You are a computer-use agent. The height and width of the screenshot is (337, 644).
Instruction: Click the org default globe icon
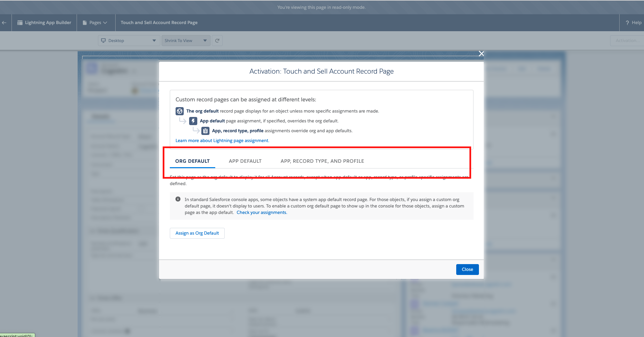[180, 111]
